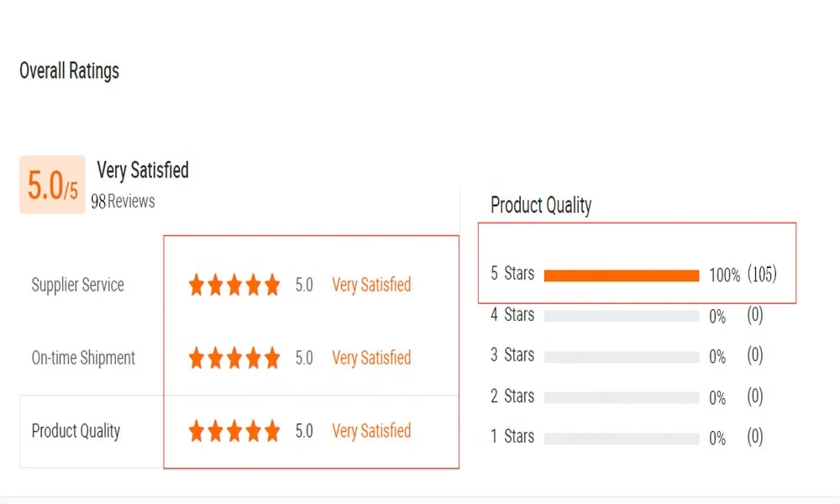Select the fifth star for Supplier Service
Screen dimensions: 840x504
(x=273, y=284)
